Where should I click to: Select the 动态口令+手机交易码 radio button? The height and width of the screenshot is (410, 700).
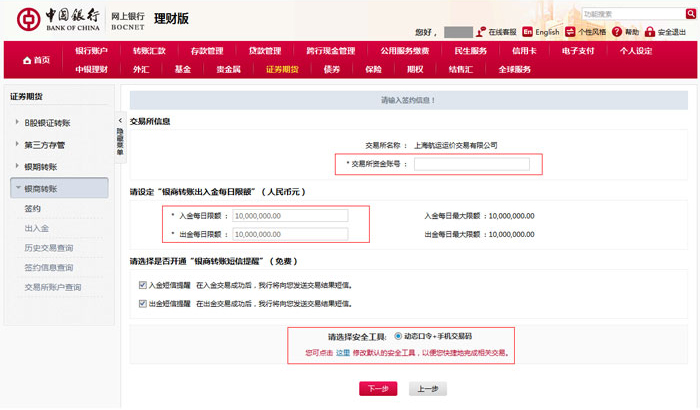398,336
